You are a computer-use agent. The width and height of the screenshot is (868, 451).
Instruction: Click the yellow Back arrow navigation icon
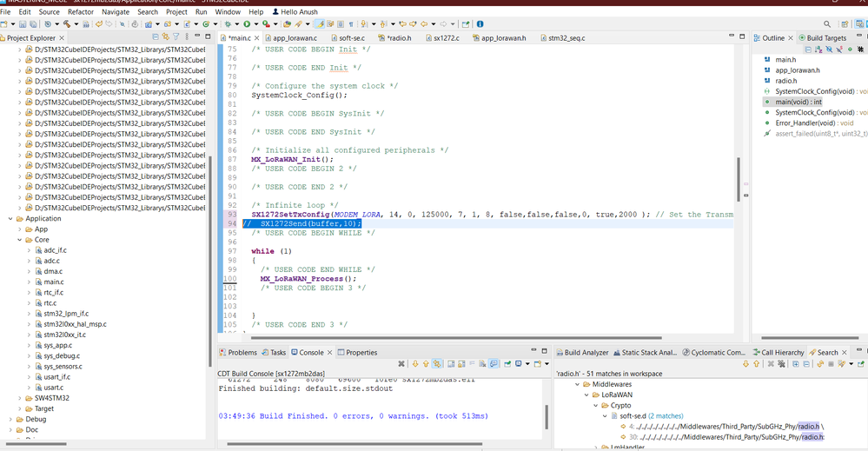pyautogui.click(x=424, y=24)
